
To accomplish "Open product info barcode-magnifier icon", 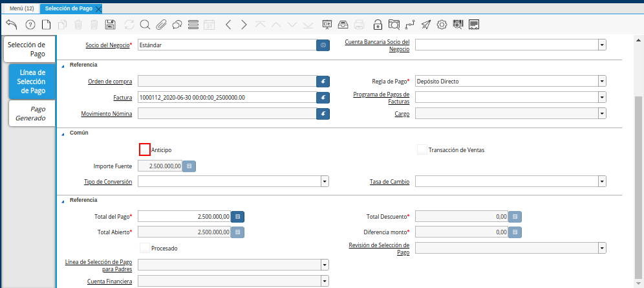I will (x=458, y=25).
